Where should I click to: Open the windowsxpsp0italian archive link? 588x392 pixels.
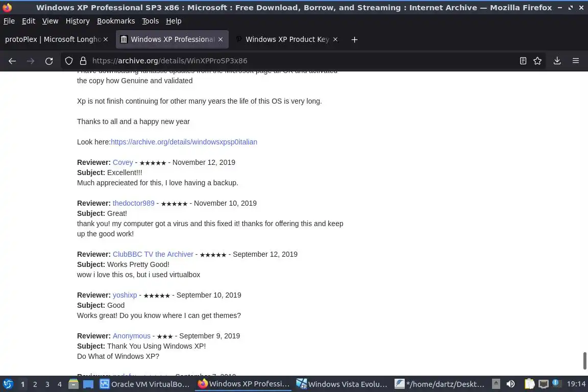(184, 142)
